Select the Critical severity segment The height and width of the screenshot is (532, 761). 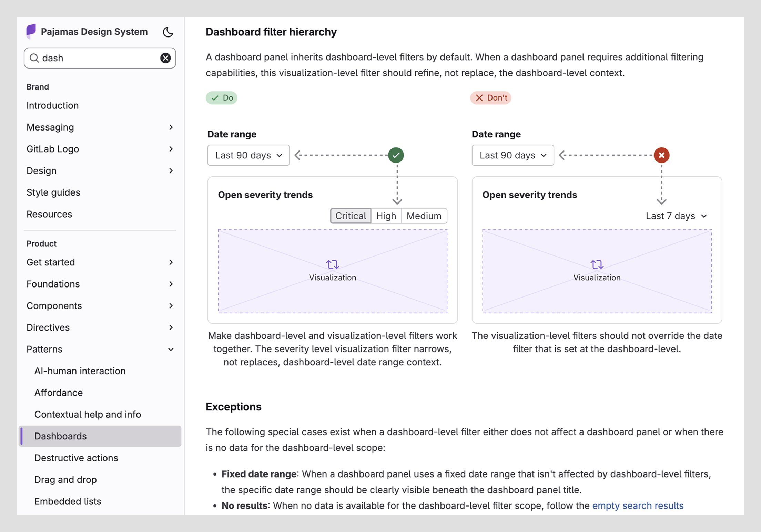pyautogui.click(x=351, y=216)
